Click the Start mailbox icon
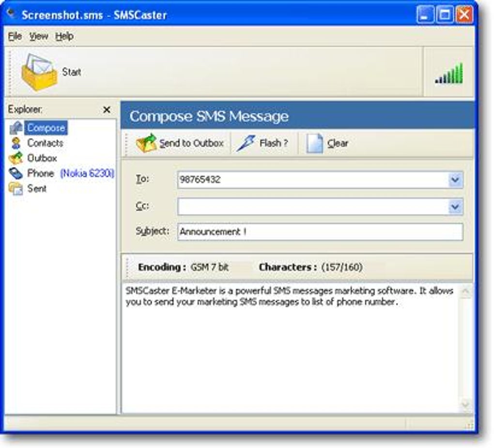Viewport: 494px width, 448px height. point(39,72)
